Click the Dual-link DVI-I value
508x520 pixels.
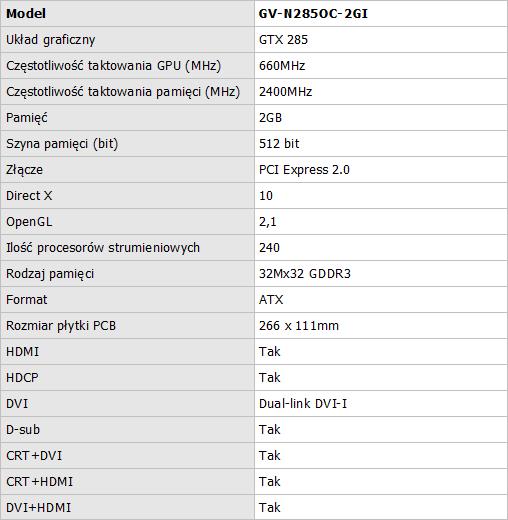pyautogui.click(x=303, y=404)
